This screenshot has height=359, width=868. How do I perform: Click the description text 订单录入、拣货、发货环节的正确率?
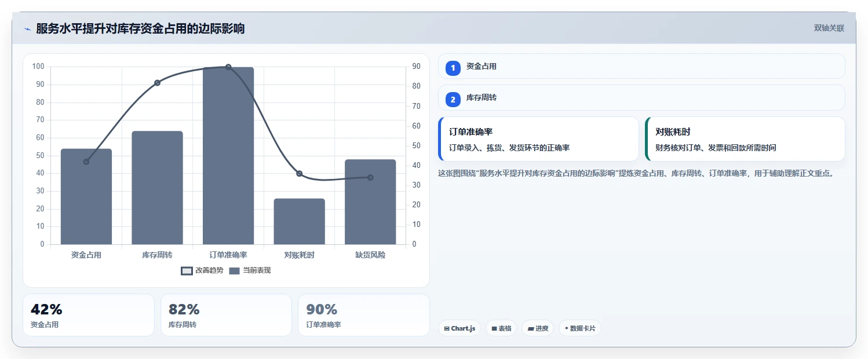pos(509,148)
